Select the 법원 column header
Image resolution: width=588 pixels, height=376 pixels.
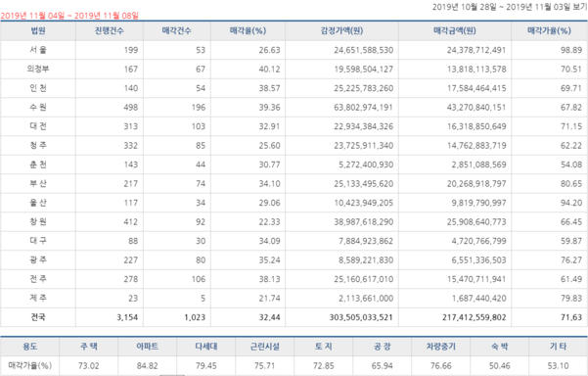pos(38,30)
